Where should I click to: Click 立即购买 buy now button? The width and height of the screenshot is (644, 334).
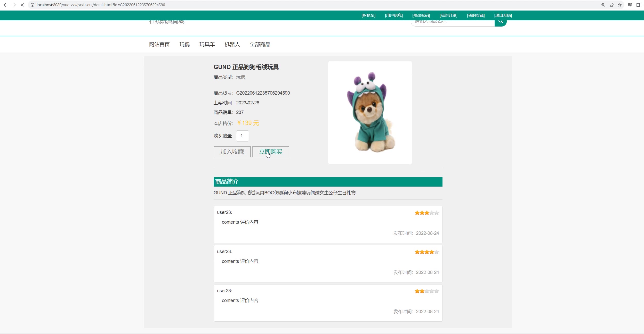270,152
